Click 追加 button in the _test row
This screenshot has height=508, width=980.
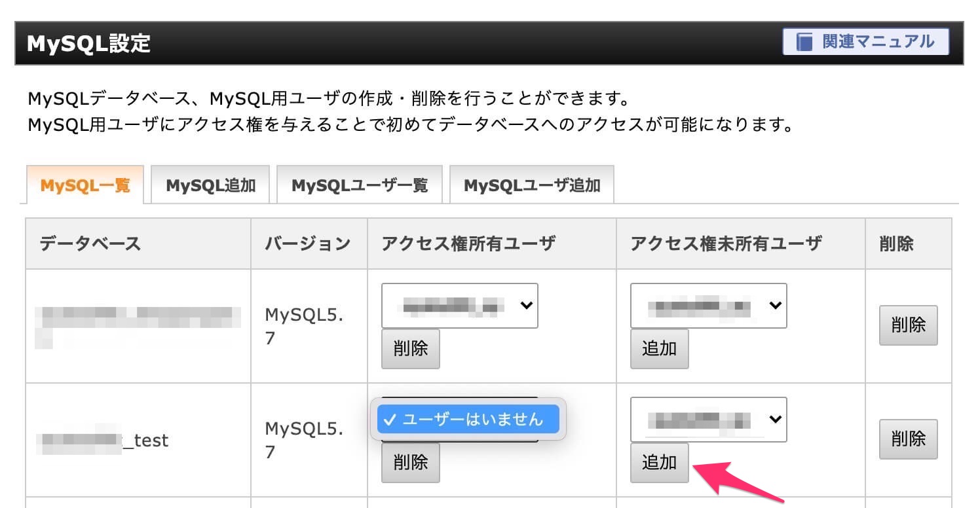tap(660, 463)
